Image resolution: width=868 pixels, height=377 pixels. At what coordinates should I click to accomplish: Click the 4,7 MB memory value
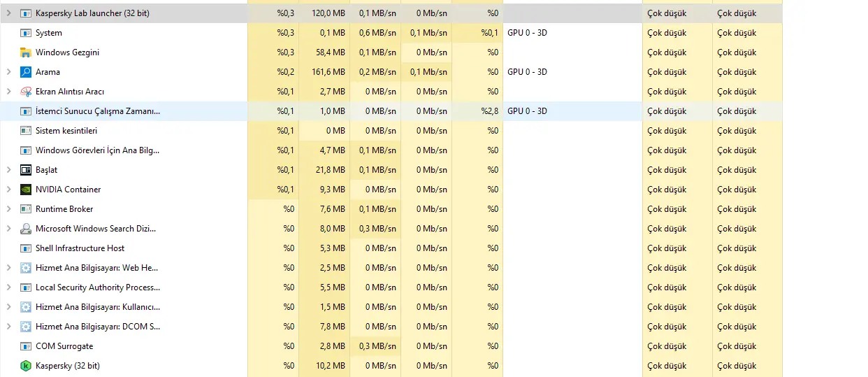333,150
